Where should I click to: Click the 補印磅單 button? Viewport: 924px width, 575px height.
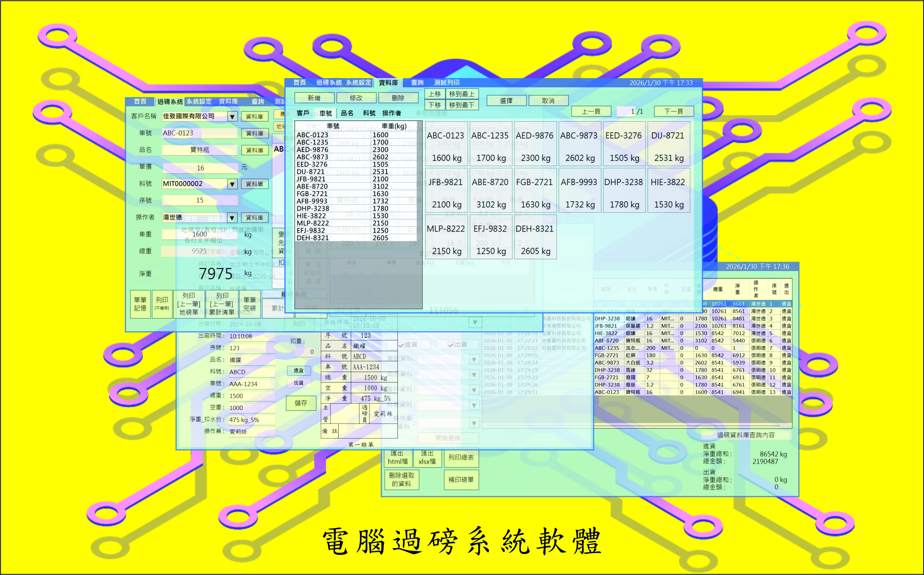click(x=461, y=480)
